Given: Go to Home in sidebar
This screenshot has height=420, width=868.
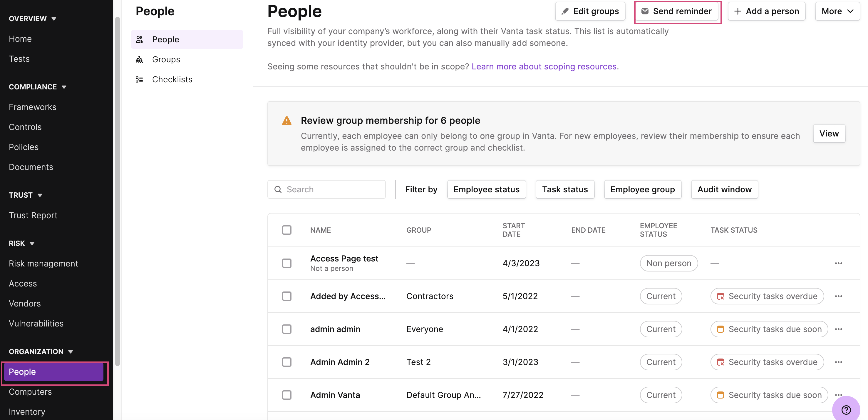Looking at the screenshot, I should point(20,39).
